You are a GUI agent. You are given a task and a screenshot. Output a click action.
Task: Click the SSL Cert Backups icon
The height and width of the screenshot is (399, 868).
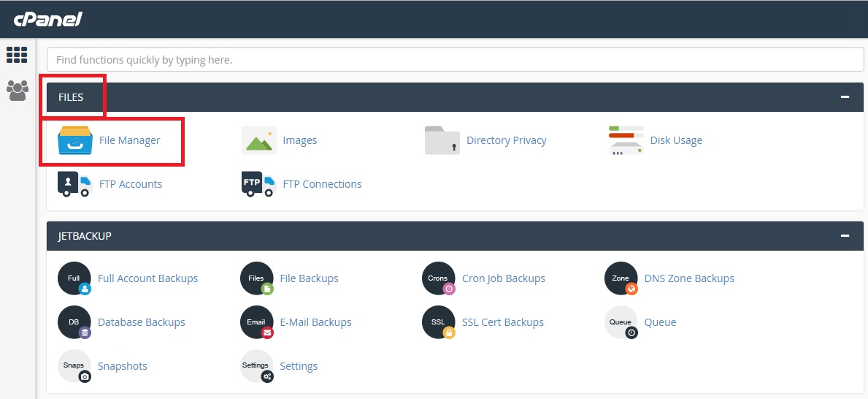coord(439,322)
